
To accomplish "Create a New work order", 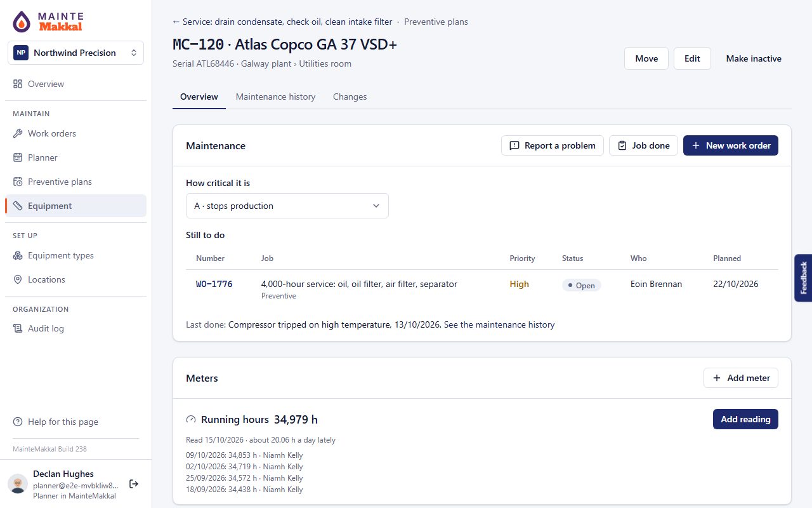I will coord(731,145).
